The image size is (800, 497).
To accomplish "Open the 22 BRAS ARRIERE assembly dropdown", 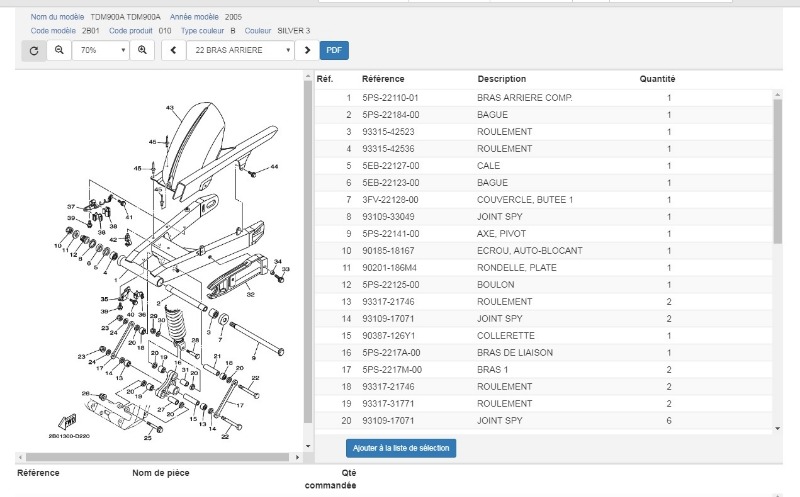I will 241,49.
